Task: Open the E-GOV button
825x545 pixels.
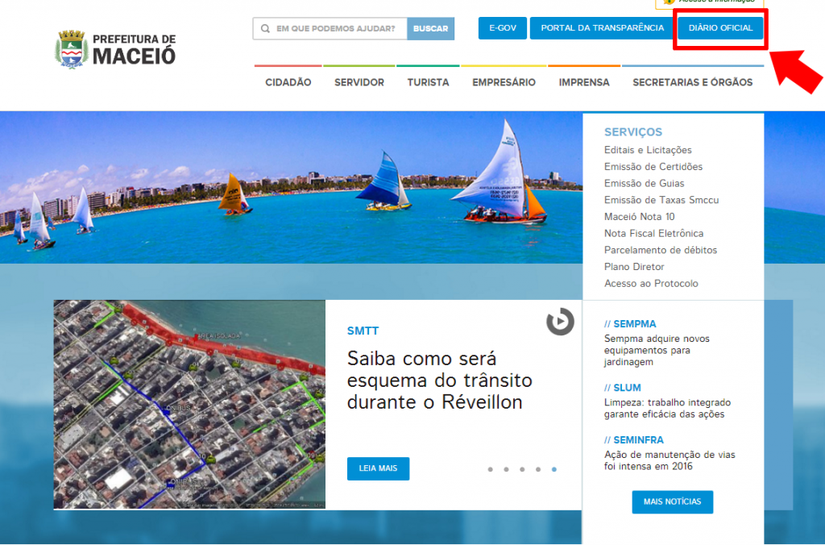Action: pos(502,28)
